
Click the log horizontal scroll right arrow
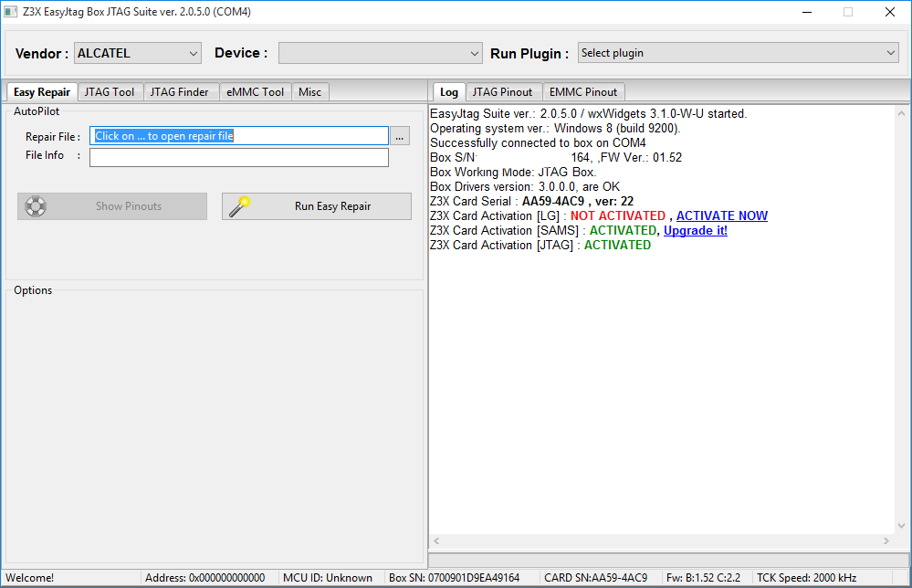click(886, 541)
